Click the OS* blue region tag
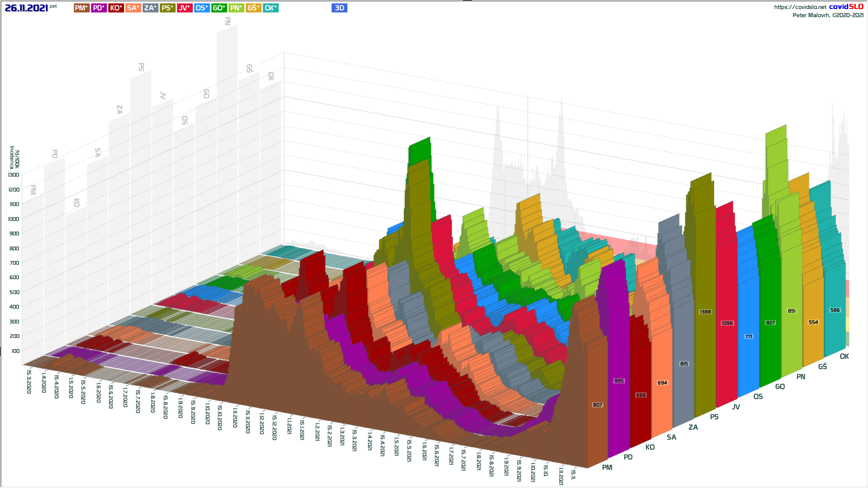Image resolution: width=868 pixels, height=488 pixels. pyautogui.click(x=202, y=8)
